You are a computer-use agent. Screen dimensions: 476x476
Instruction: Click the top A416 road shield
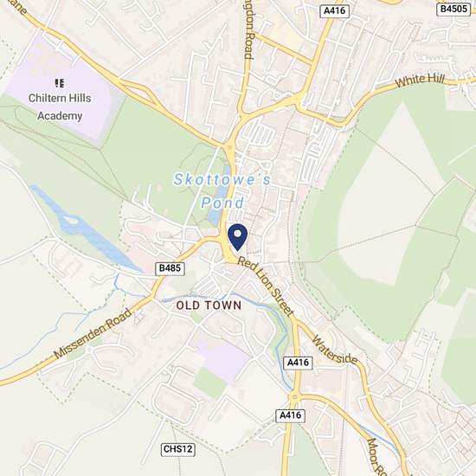(335, 11)
